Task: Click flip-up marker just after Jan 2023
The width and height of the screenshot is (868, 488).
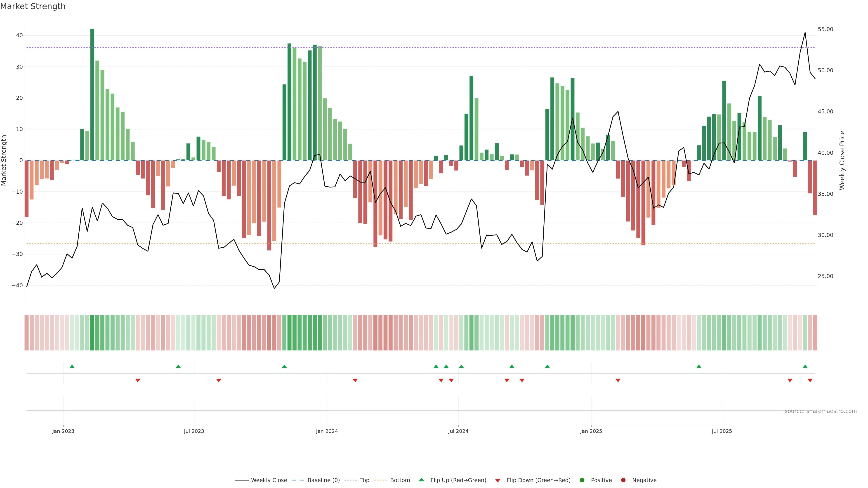Action: point(72,366)
